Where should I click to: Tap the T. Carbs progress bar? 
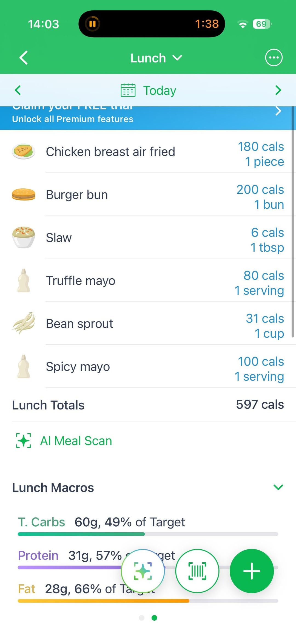(148, 534)
